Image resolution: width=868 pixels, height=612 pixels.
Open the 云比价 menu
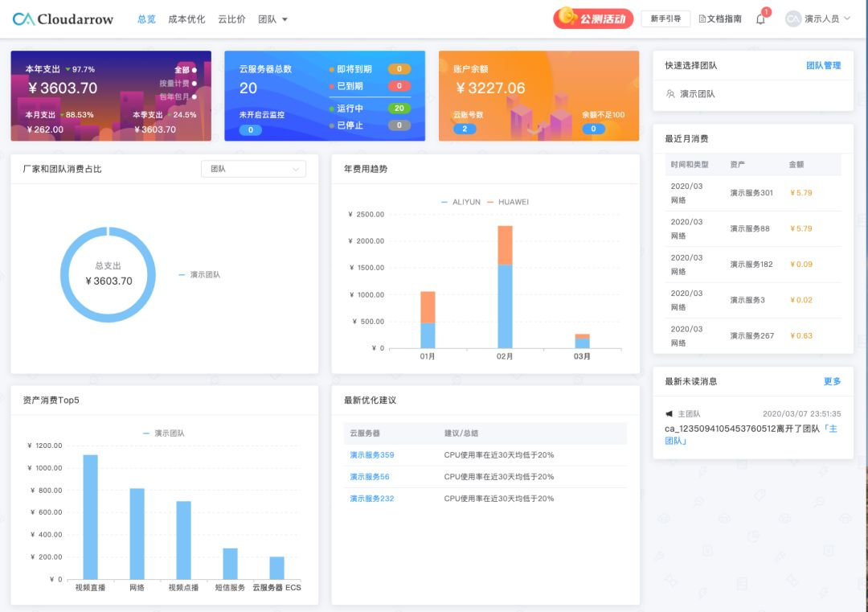click(x=231, y=19)
